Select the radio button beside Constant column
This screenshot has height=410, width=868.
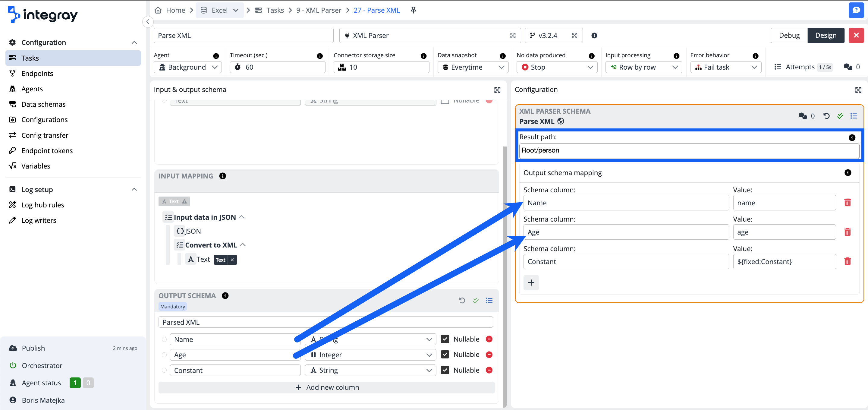click(x=164, y=370)
